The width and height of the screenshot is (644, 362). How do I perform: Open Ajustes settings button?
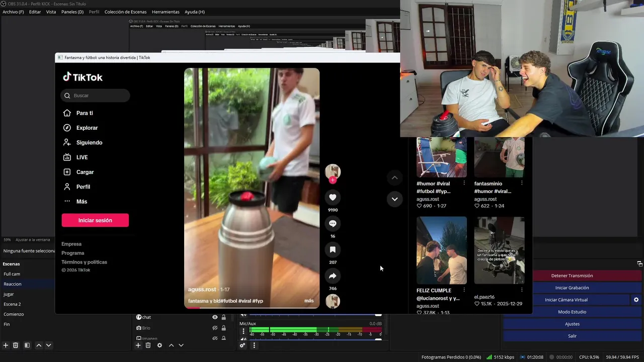pos(572,324)
